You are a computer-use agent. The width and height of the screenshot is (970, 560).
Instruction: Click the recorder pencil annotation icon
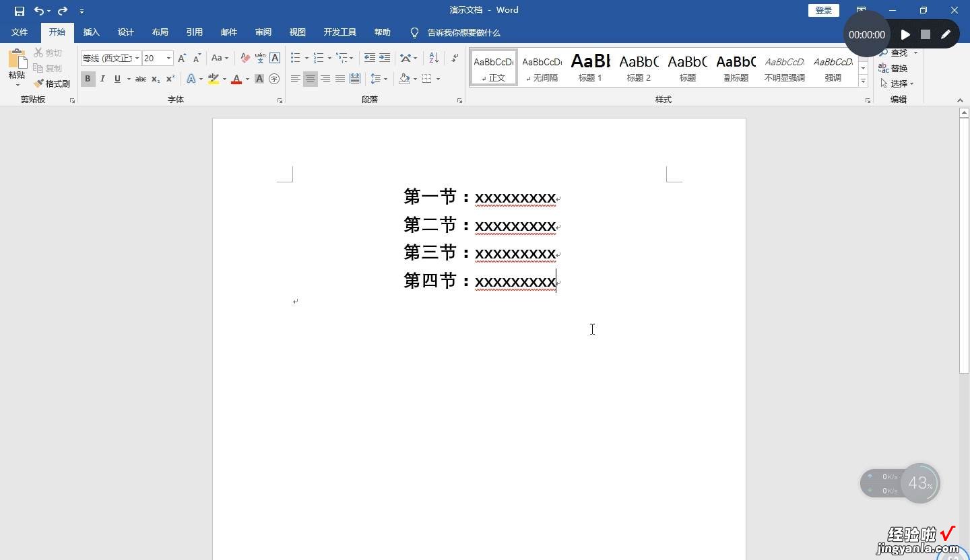tap(946, 34)
